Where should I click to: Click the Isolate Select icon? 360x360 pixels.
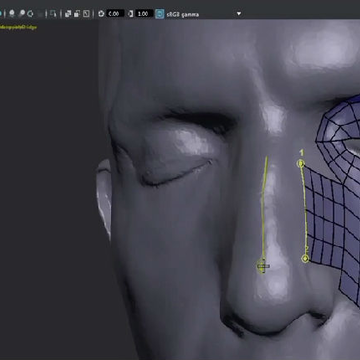(x=53, y=14)
